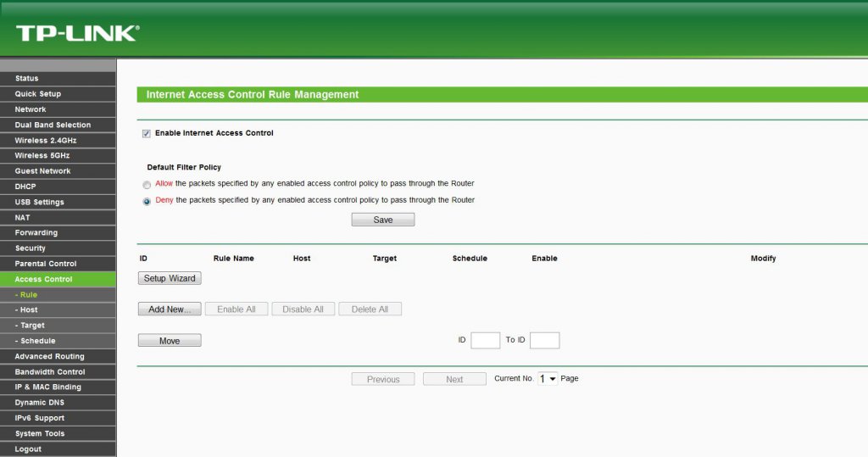Click Internet Access Control Rule Management heading
The height and width of the screenshot is (457, 868).
click(253, 95)
